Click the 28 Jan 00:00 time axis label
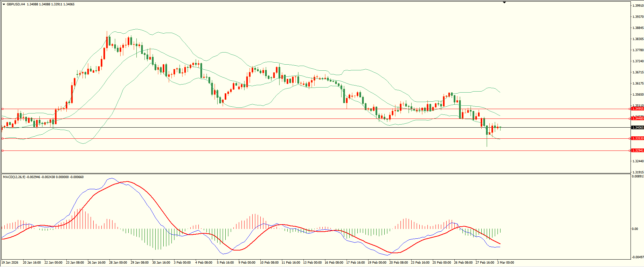 pyautogui.click(x=118, y=263)
